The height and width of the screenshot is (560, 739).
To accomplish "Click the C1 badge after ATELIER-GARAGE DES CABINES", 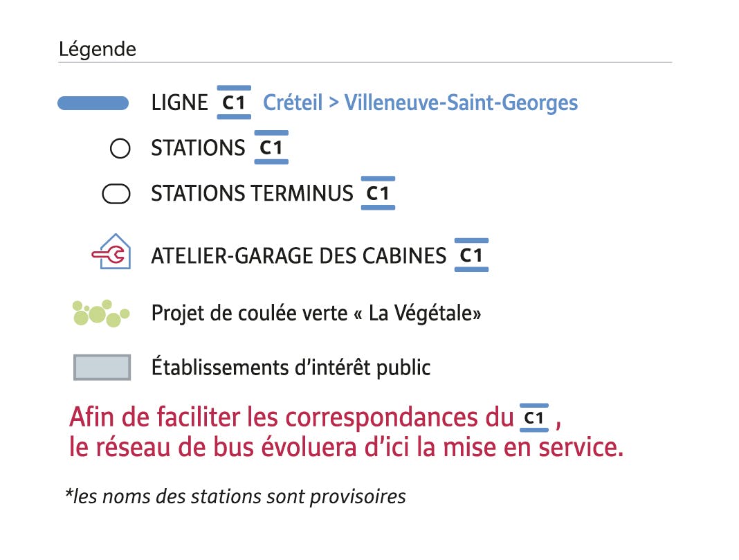I will click(x=471, y=255).
